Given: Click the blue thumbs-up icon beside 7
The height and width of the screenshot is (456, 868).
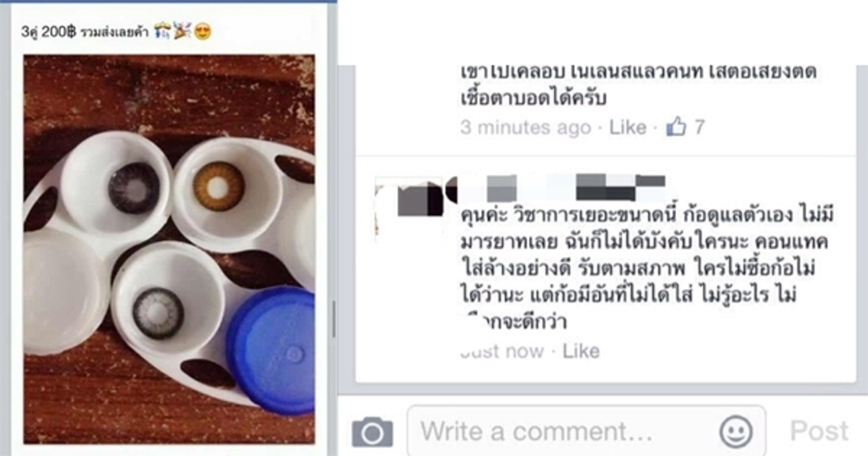Looking at the screenshot, I should click(676, 127).
